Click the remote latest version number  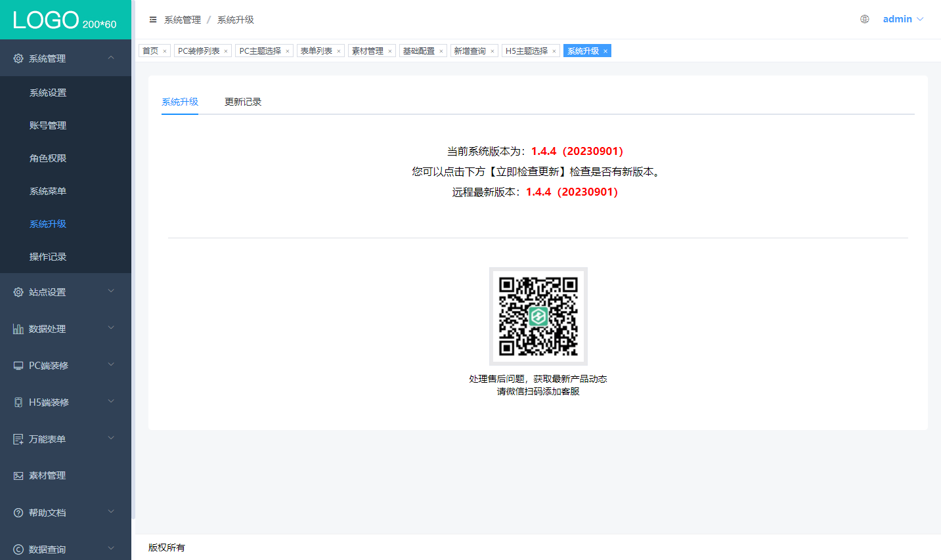click(572, 192)
